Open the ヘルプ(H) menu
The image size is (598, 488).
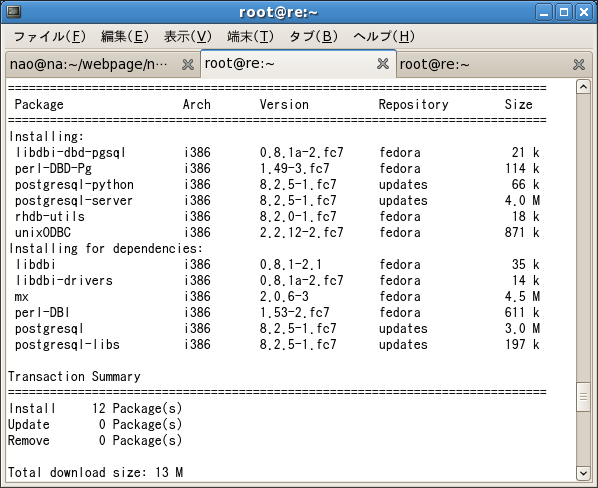(384, 37)
